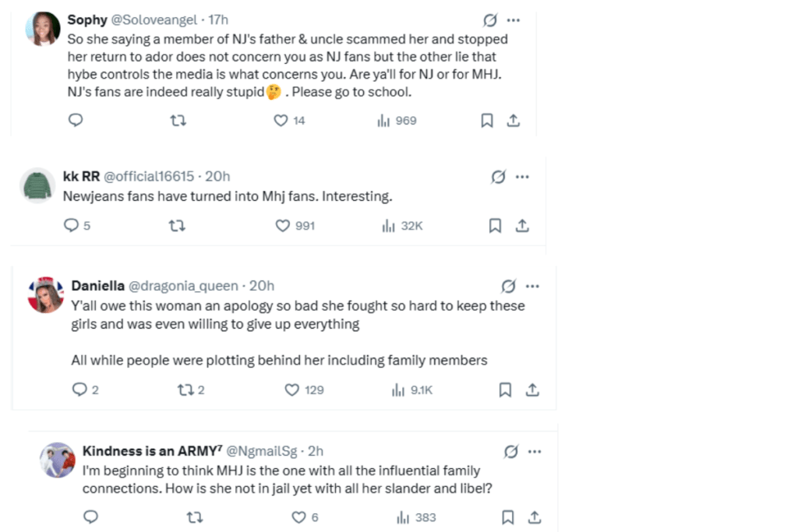Click the share icon on Daniella's tweet
The height and width of the screenshot is (532, 798).
[532, 389]
